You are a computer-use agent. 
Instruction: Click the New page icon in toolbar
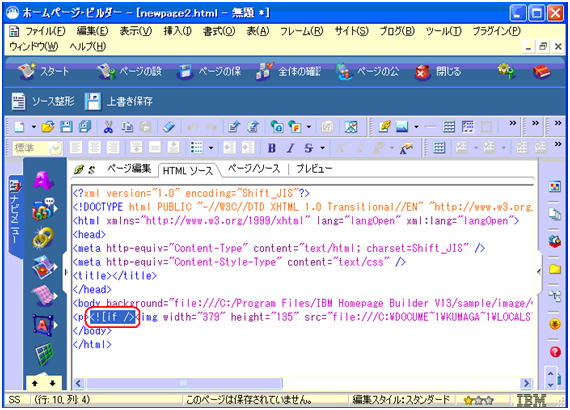pyautogui.click(x=19, y=127)
